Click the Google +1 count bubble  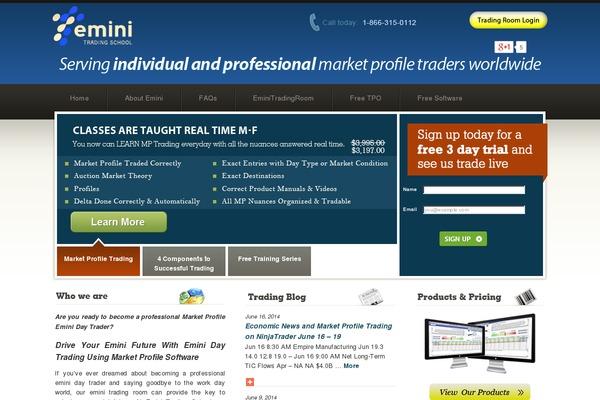[521, 47]
